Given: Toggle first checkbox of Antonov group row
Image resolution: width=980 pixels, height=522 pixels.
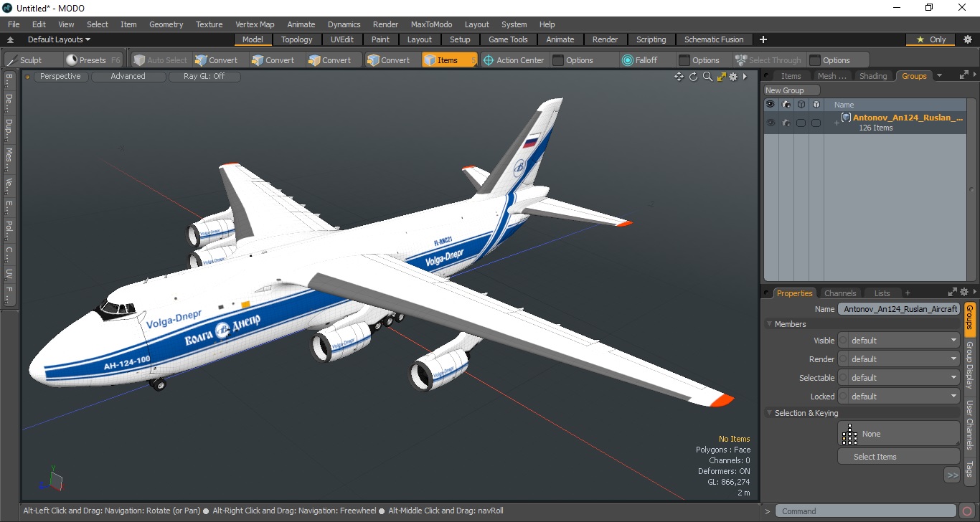Looking at the screenshot, I should [x=801, y=123].
